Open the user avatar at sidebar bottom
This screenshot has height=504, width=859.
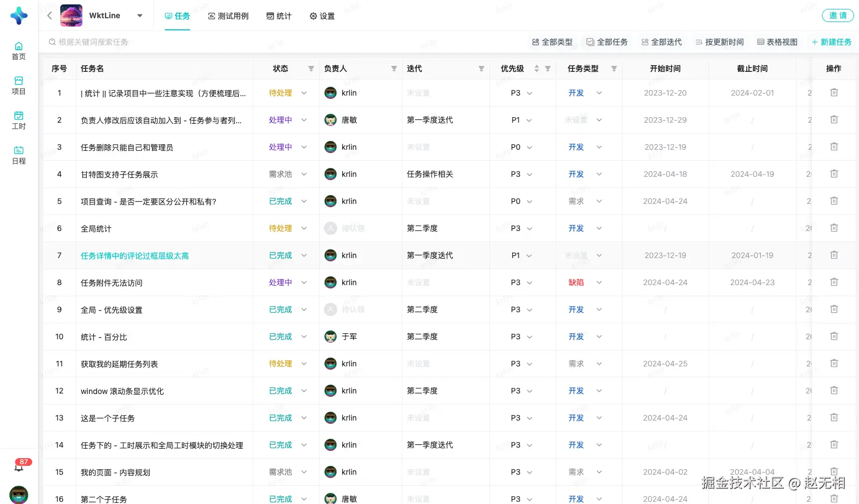19,495
